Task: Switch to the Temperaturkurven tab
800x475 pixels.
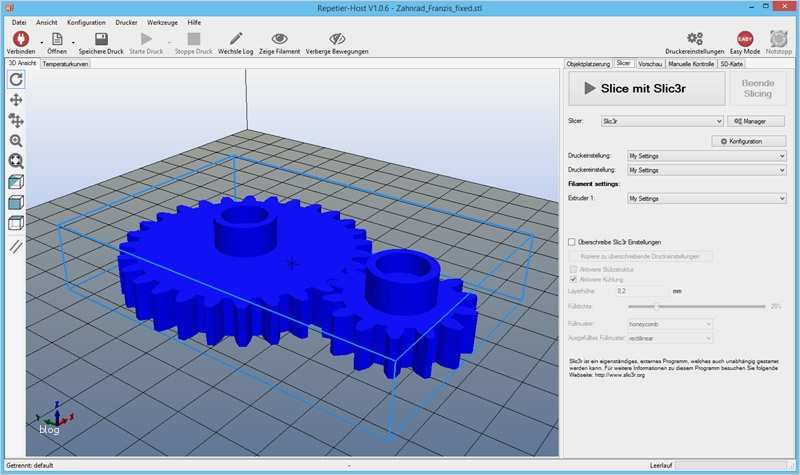Action: (x=65, y=64)
